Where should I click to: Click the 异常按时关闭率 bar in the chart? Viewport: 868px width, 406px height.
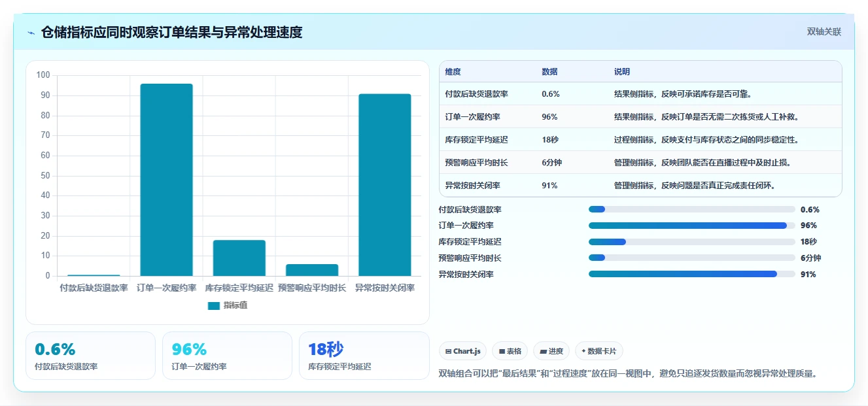(385, 185)
